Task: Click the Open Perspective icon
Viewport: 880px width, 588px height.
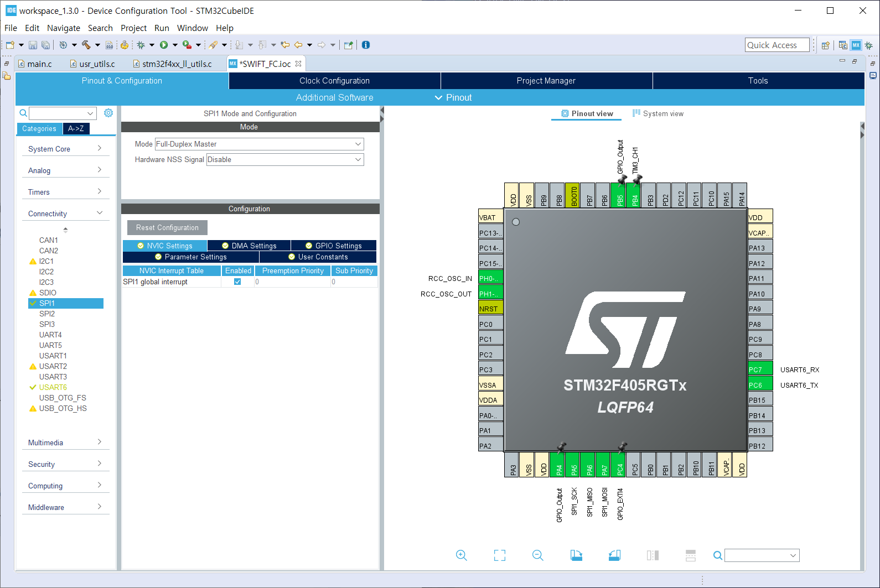Action: point(825,45)
